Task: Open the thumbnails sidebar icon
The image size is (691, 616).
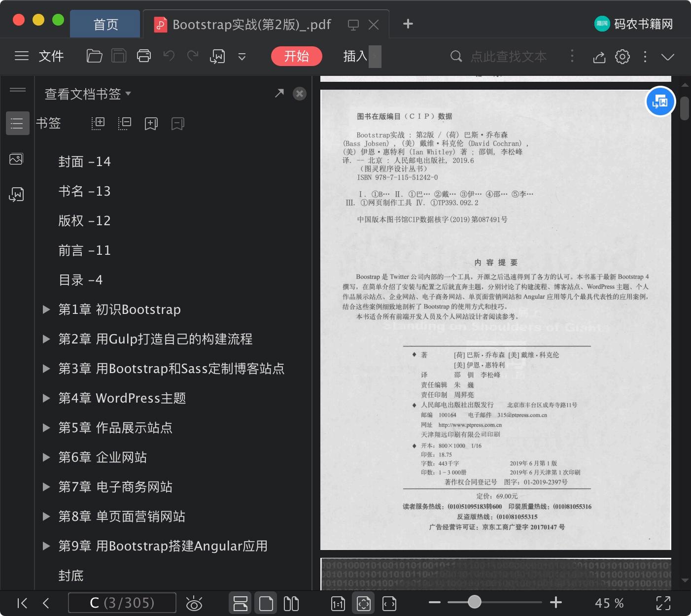Action: [16, 159]
